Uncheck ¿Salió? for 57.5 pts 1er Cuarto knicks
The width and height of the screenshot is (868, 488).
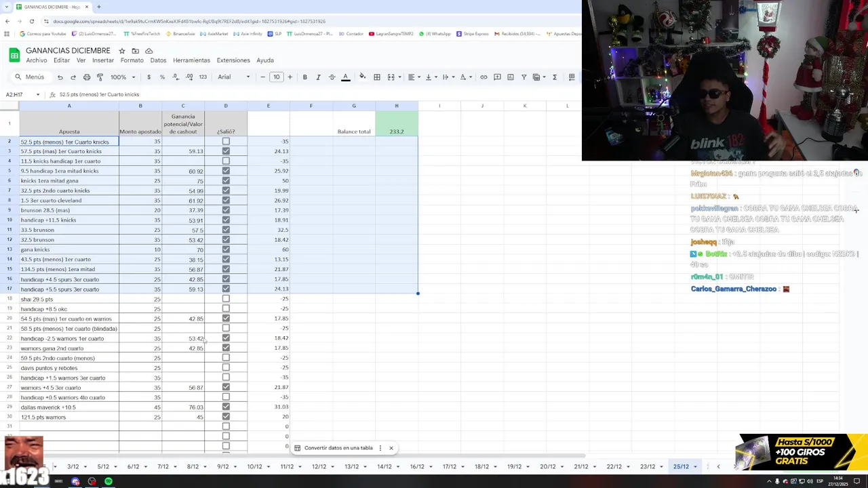(x=226, y=151)
